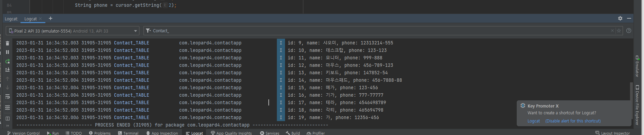Open App Quality Insights tool window
The height and width of the screenshot is (135, 644).
click(231, 133)
